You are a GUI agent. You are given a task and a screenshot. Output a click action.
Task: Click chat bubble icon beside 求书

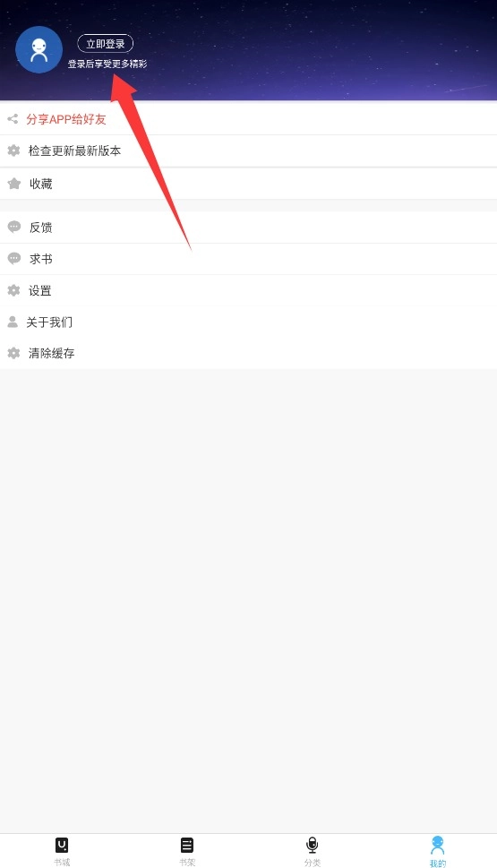click(13, 259)
